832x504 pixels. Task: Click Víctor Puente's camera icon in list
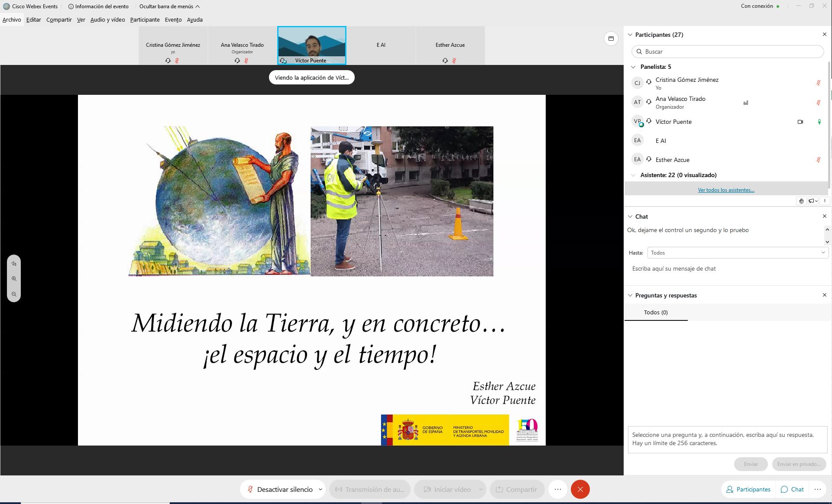click(x=800, y=122)
